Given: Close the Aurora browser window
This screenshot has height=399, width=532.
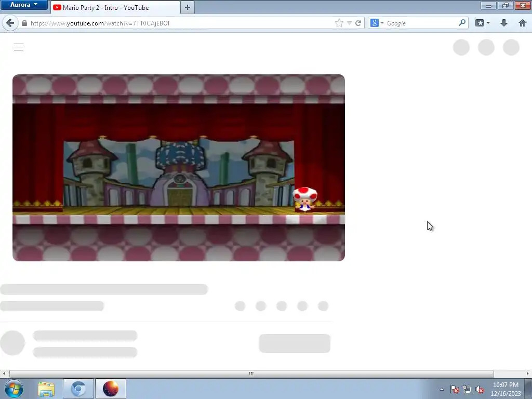Looking at the screenshot, I should tap(523, 5).
